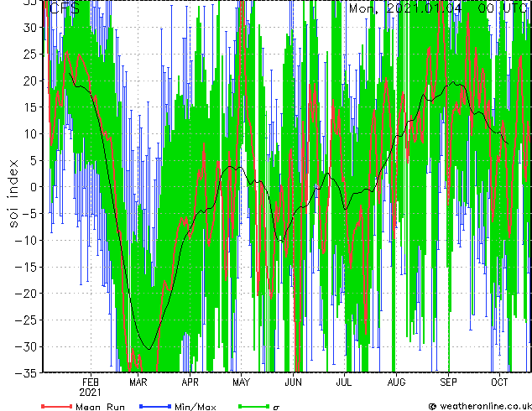
Task: Click the -25 y-axis tick label
Action: (x=26, y=320)
